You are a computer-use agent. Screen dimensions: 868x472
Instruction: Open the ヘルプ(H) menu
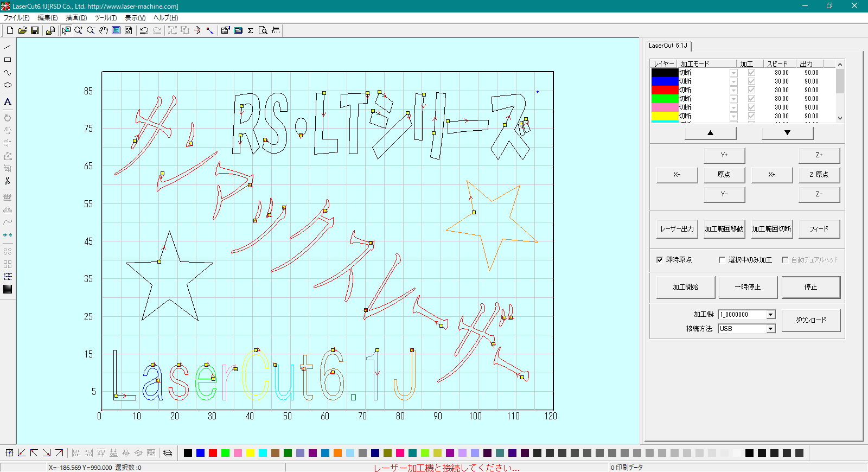(x=165, y=18)
